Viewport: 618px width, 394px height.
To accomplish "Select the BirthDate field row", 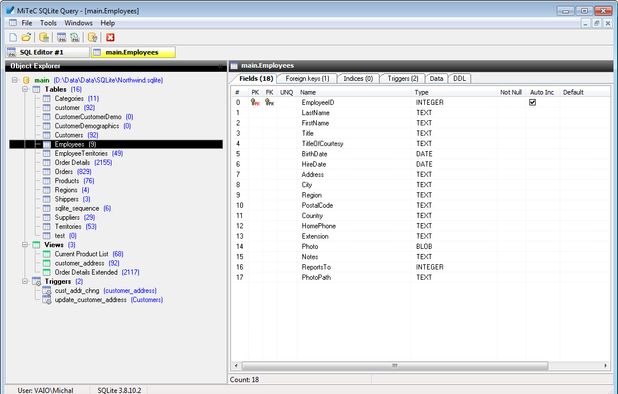I will (420, 154).
